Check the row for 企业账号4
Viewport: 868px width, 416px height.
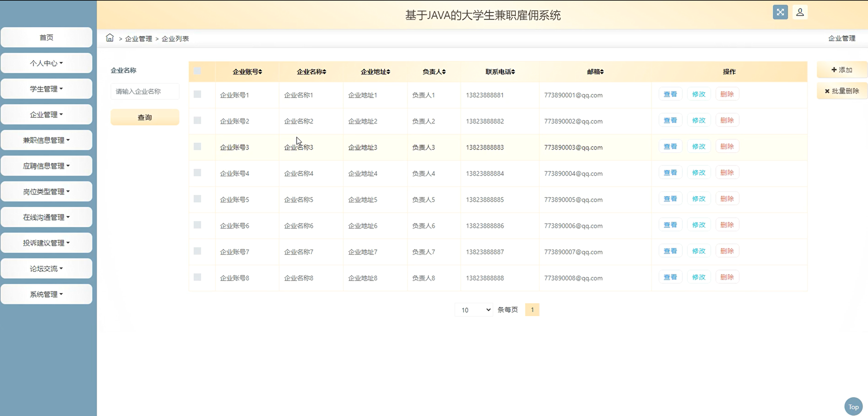[197, 172]
